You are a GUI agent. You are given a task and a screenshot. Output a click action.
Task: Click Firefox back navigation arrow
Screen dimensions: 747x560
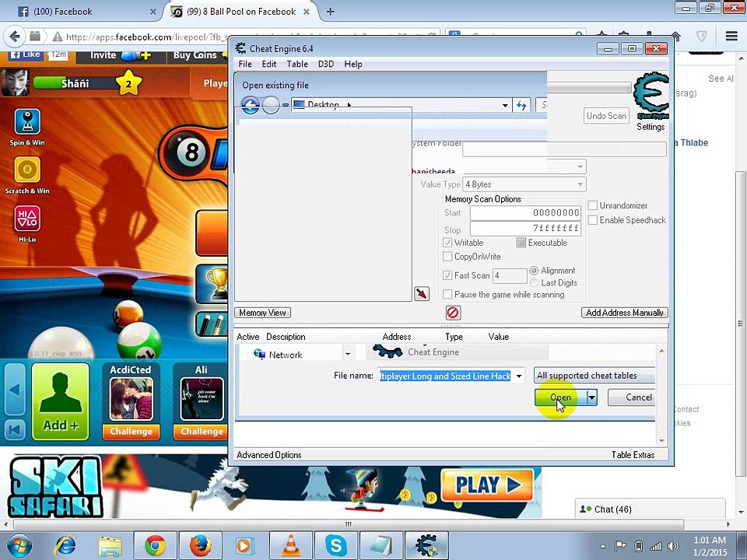(15, 37)
